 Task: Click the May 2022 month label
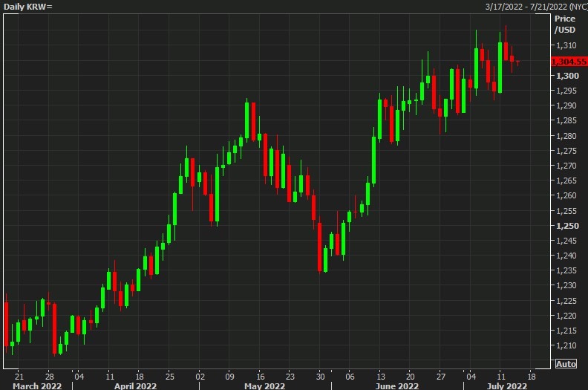(x=264, y=386)
